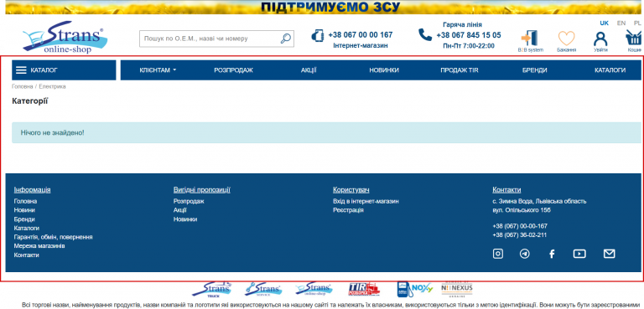
Task: Open the Instagram footer icon
Action: (x=498, y=254)
